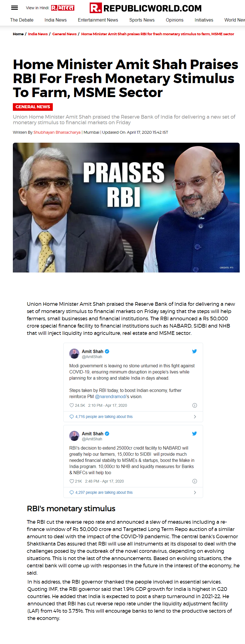Expand 4,297 people talking chevron
This screenshot has width=245, height=644.
[195, 492]
